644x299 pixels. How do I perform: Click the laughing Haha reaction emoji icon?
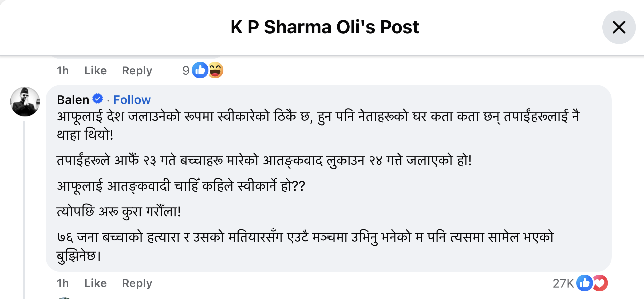(215, 70)
